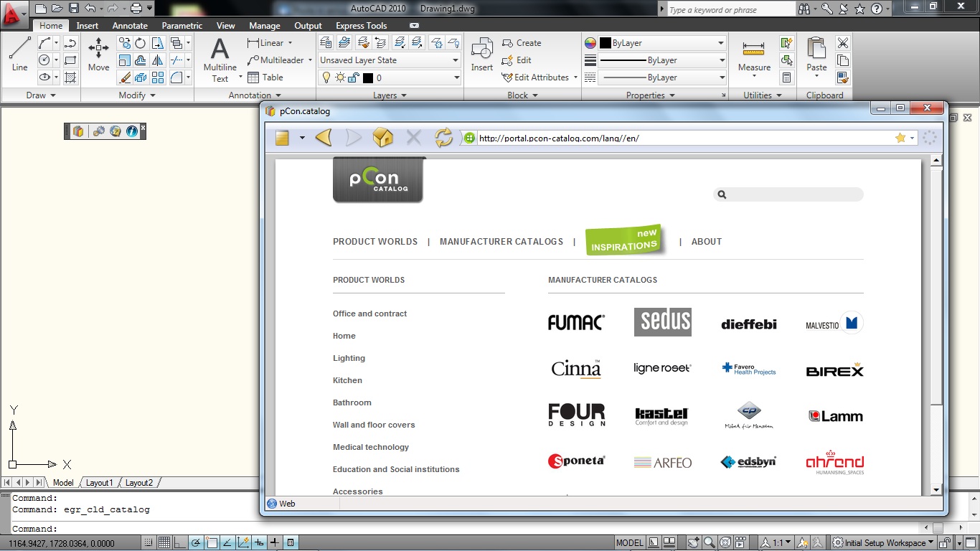980x551 pixels.
Task: Bookmark page with star icon
Action: coord(900,138)
